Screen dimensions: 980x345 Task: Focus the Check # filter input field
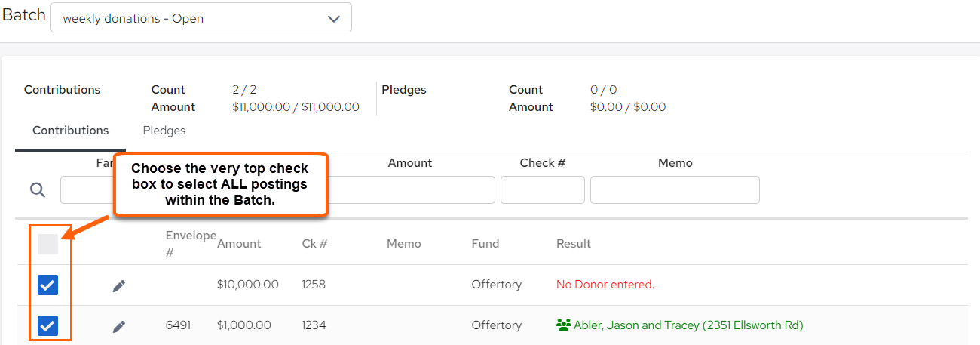pyautogui.click(x=543, y=190)
